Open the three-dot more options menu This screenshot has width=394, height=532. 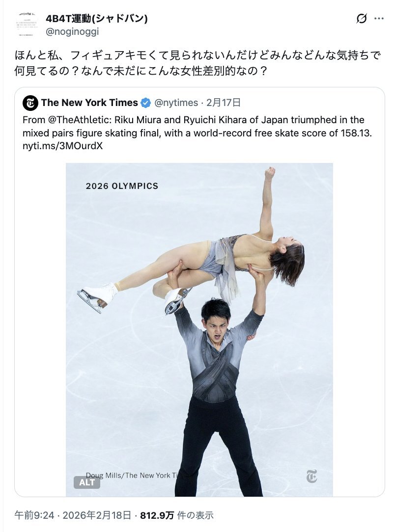coord(379,18)
